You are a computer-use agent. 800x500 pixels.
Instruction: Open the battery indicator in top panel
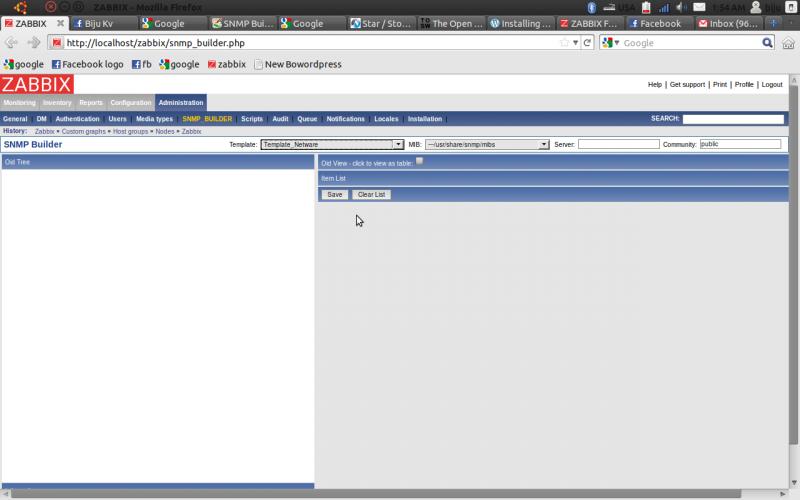point(646,8)
